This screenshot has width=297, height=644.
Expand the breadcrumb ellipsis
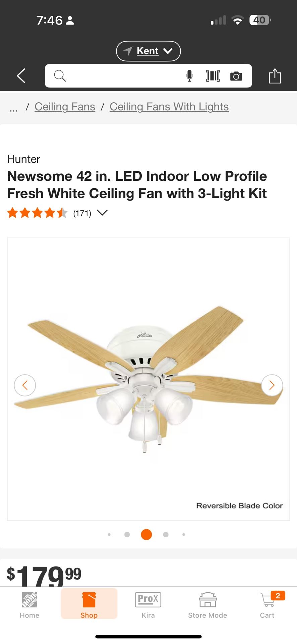pos(13,108)
